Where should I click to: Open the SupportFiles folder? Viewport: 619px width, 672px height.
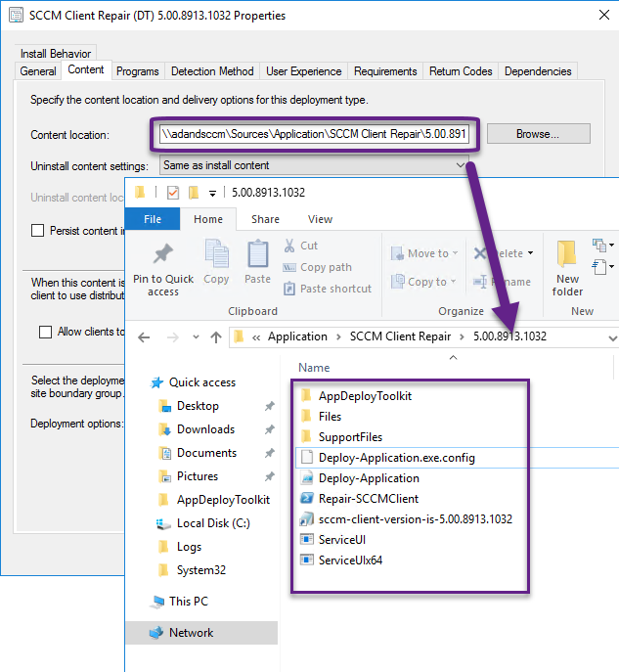(x=342, y=436)
